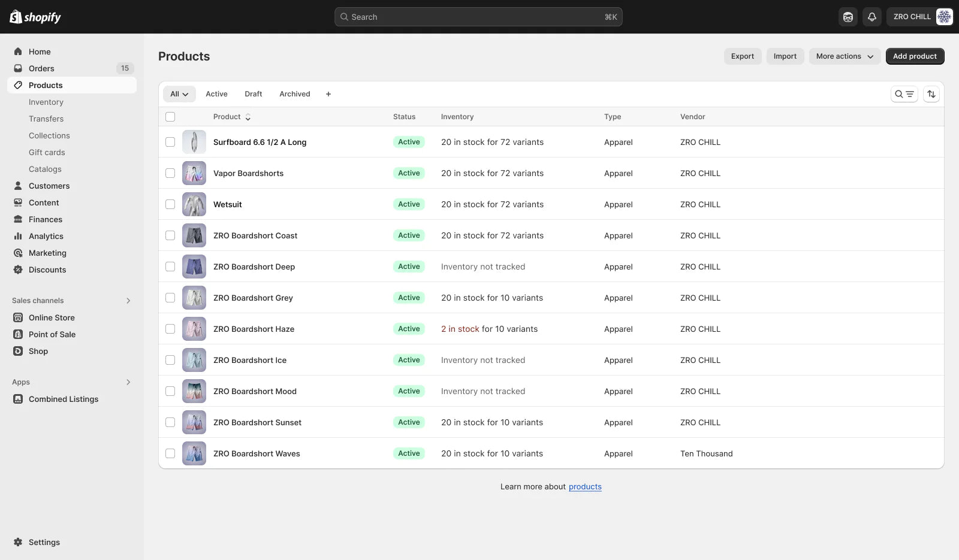Expand the Sales channels section

(128, 301)
